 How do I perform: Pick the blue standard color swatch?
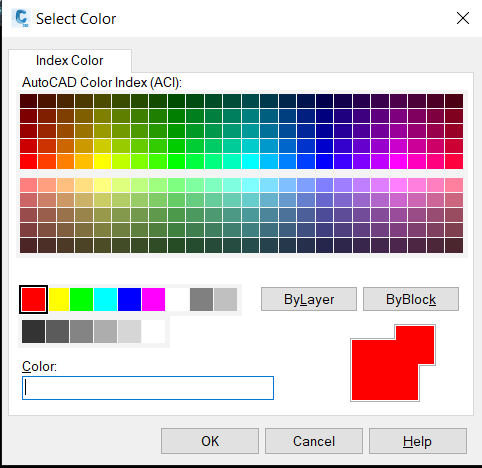129,299
